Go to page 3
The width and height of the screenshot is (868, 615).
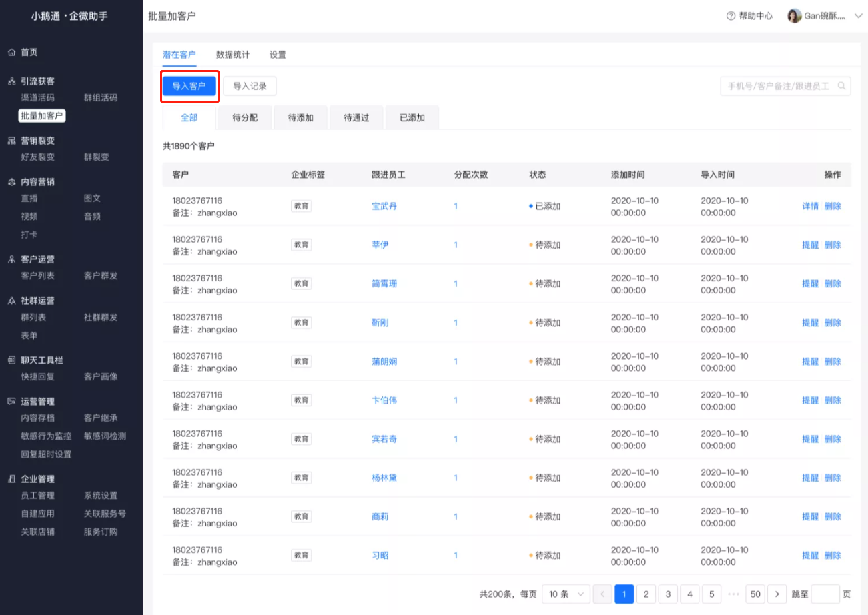click(668, 594)
